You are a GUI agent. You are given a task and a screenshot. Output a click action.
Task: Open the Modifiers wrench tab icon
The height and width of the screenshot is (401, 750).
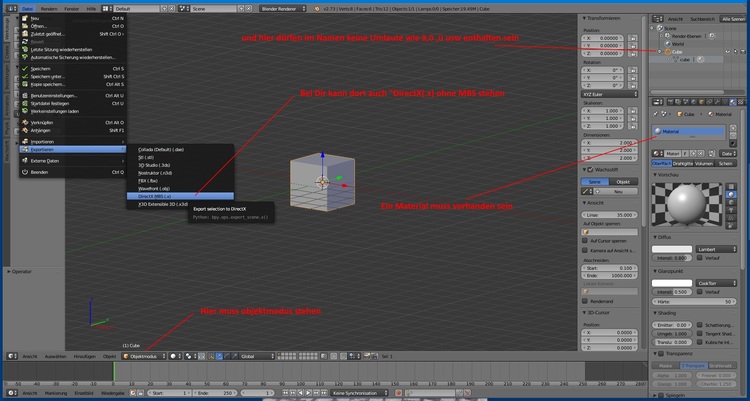coord(717,101)
